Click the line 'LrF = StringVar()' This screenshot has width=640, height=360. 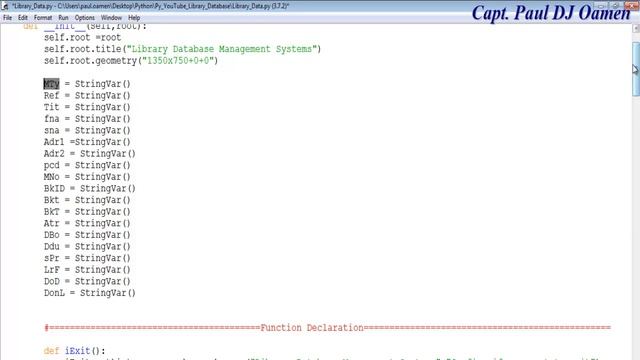[87, 270]
